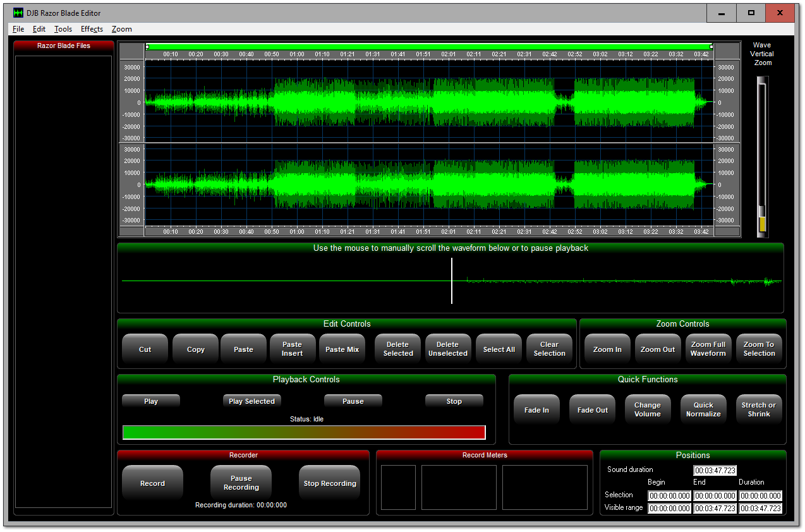Click the Paste button
The image size is (805, 532).
point(243,349)
